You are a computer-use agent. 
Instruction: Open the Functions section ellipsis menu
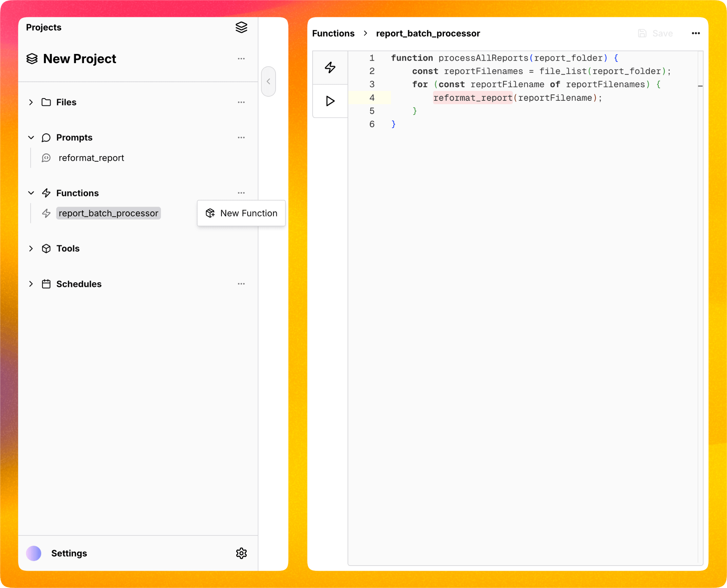241,193
